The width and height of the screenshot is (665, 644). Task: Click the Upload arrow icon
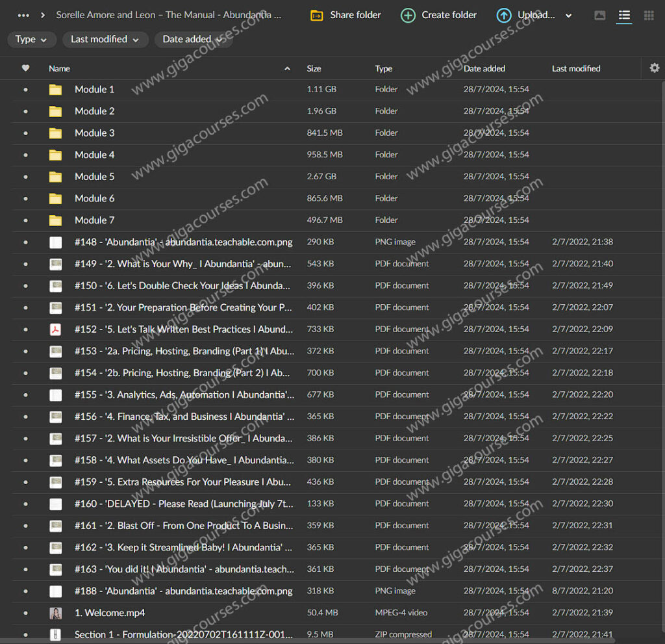504,16
